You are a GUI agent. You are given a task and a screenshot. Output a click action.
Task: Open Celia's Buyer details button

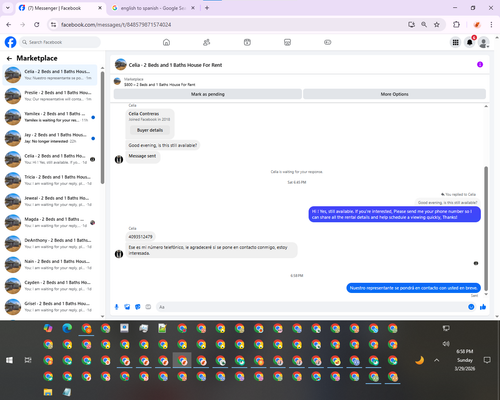coord(150,130)
